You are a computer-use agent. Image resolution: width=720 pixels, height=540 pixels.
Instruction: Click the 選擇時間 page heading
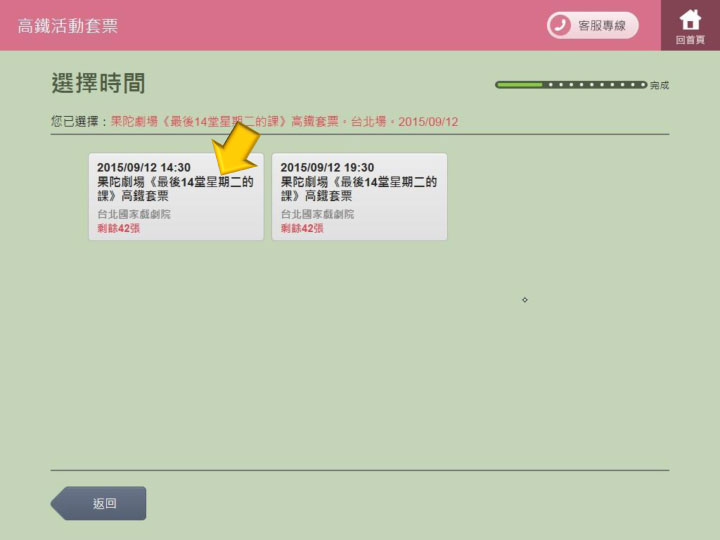coord(98,83)
